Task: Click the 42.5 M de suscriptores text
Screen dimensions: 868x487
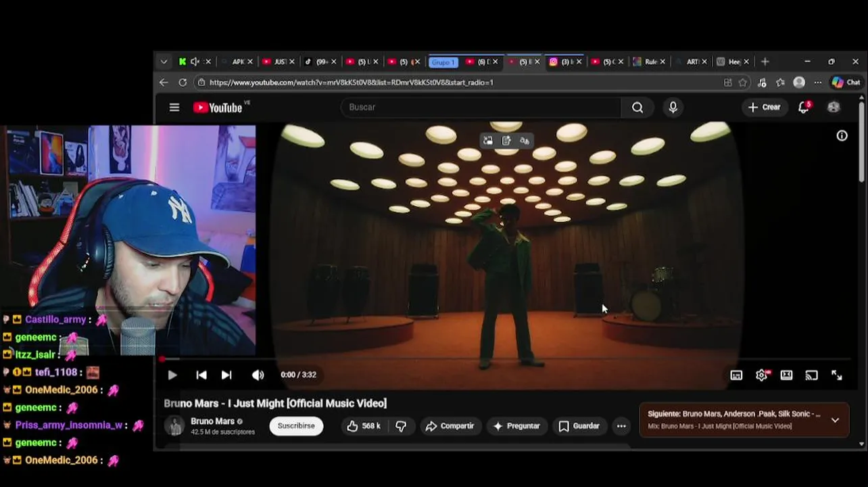Action: click(x=222, y=432)
